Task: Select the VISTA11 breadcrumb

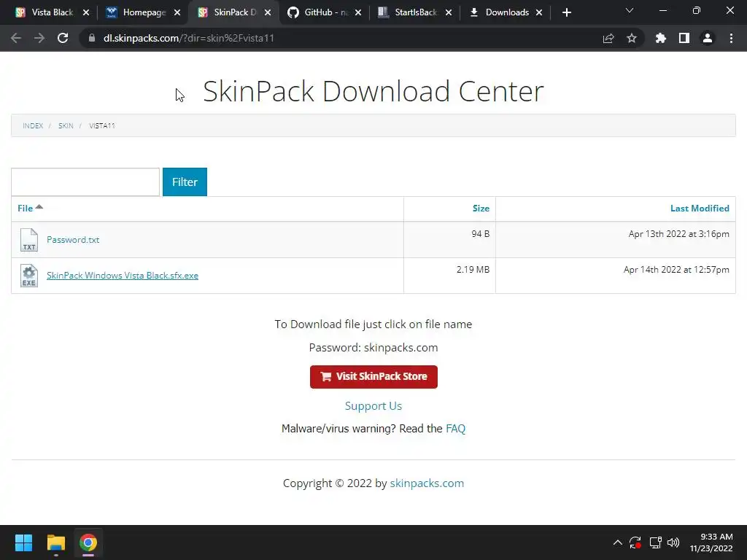Action: pos(102,125)
